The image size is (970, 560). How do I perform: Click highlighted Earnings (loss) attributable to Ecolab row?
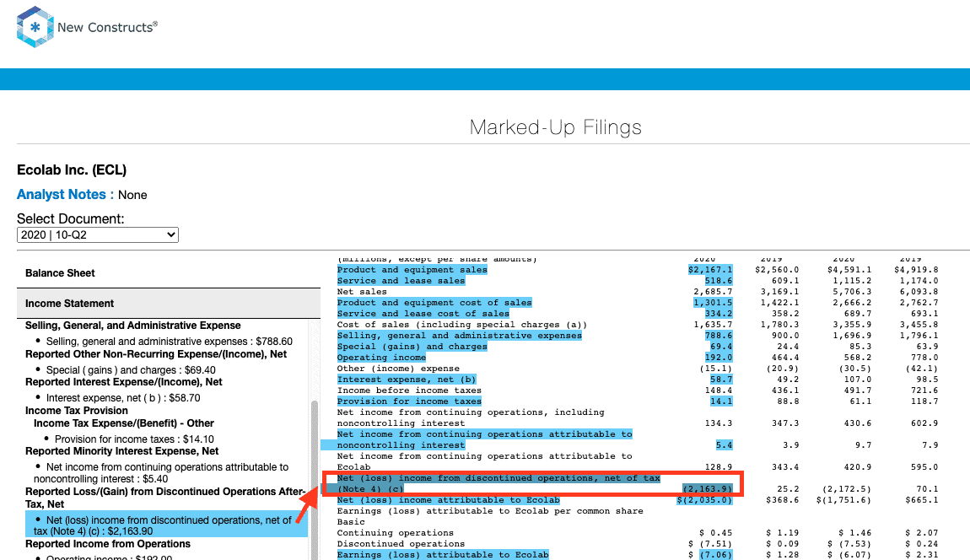pyautogui.click(x=443, y=555)
